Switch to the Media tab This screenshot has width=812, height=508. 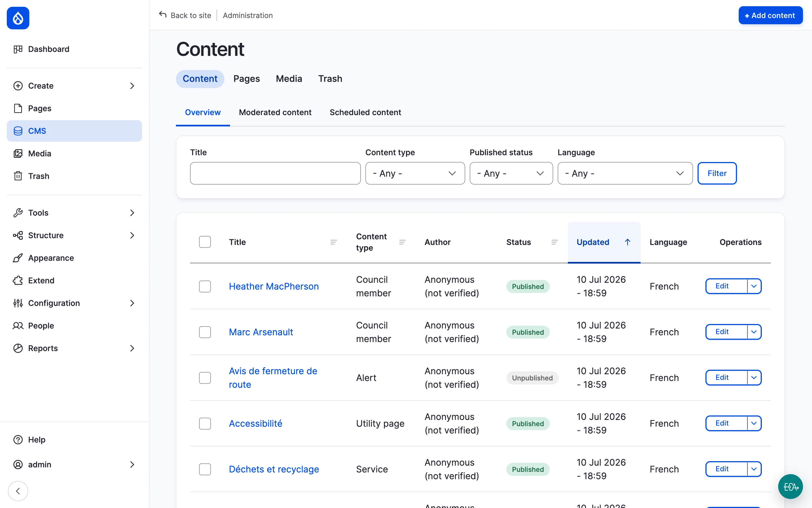point(289,79)
